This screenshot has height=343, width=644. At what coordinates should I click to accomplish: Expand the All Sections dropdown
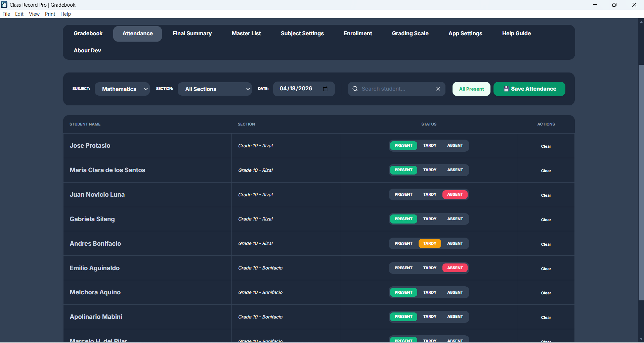click(215, 89)
